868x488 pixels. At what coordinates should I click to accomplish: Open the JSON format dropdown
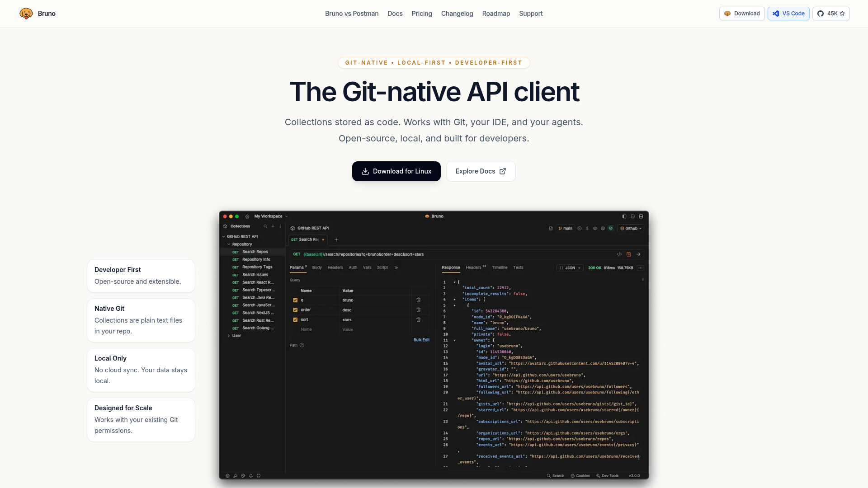570,268
